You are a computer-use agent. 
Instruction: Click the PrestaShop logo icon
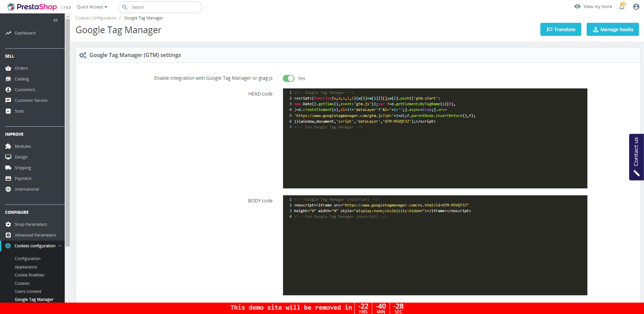point(11,7)
